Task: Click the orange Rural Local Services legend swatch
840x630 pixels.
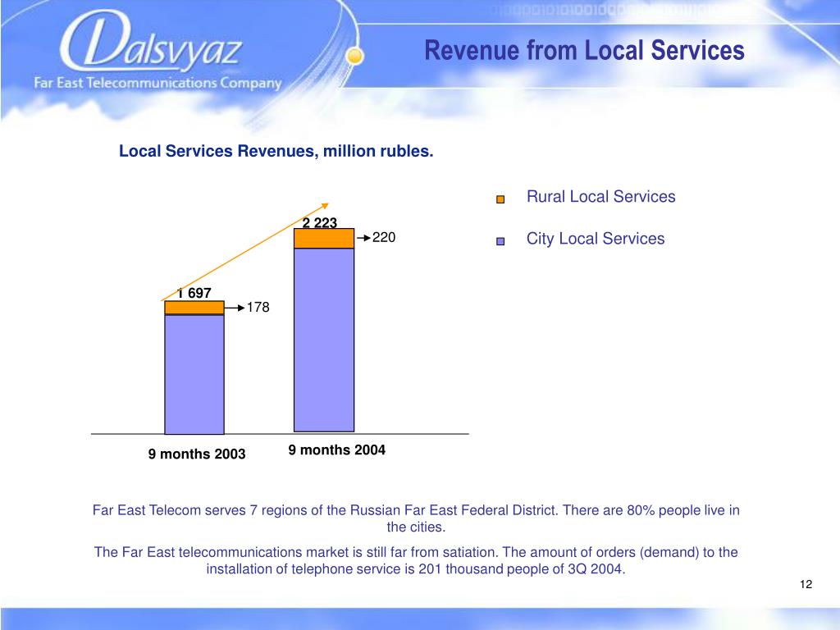Action: click(x=500, y=199)
